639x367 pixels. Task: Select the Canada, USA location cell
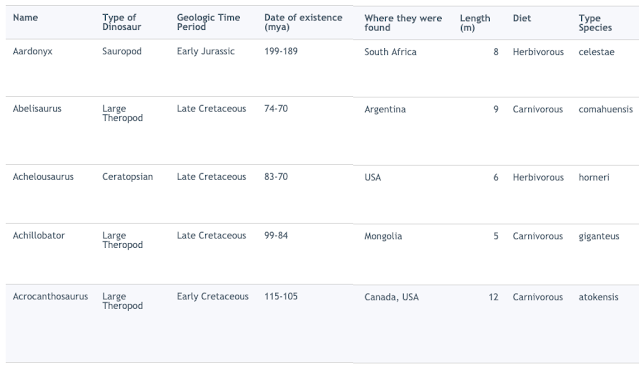click(392, 297)
